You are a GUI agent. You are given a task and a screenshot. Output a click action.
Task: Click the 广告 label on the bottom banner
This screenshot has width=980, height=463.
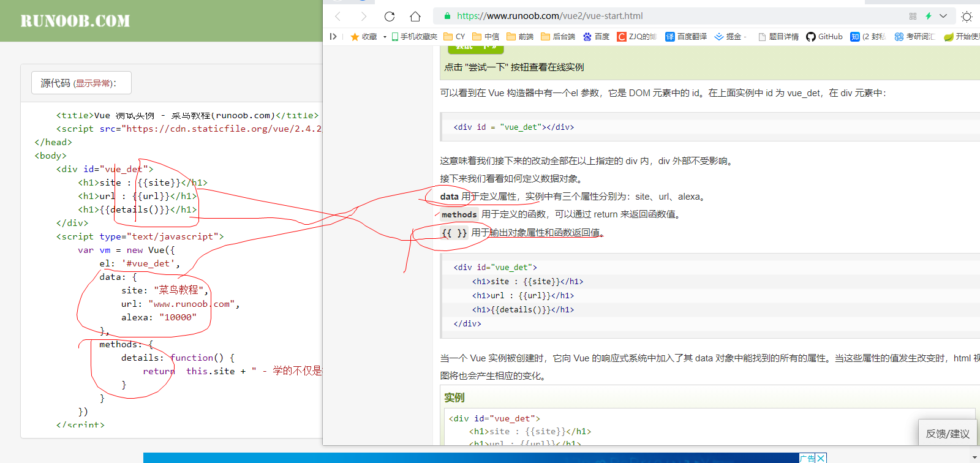[807, 458]
